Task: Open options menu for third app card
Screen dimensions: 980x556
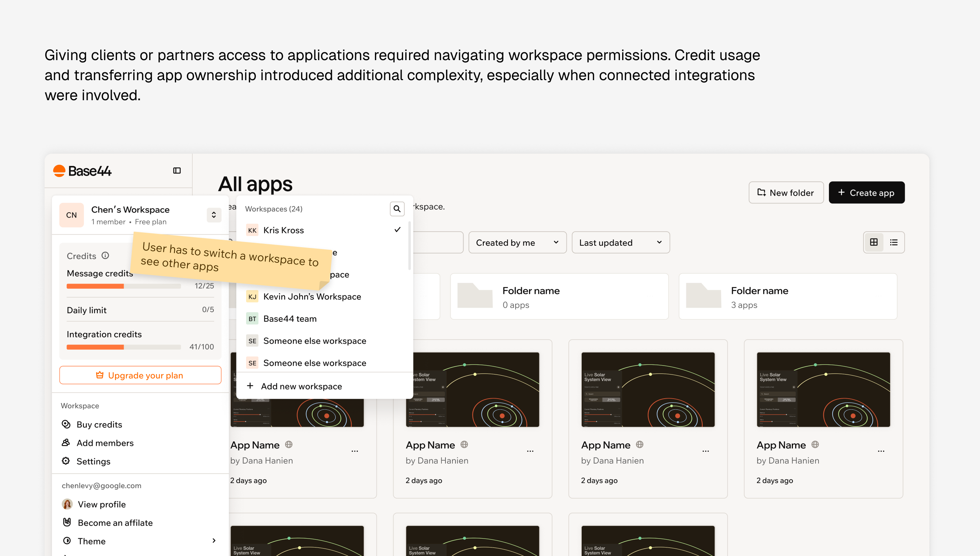Action: point(705,451)
